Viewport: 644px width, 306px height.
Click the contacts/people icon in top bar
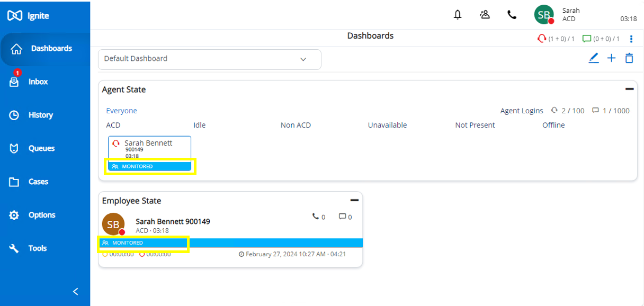pos(485,14)
